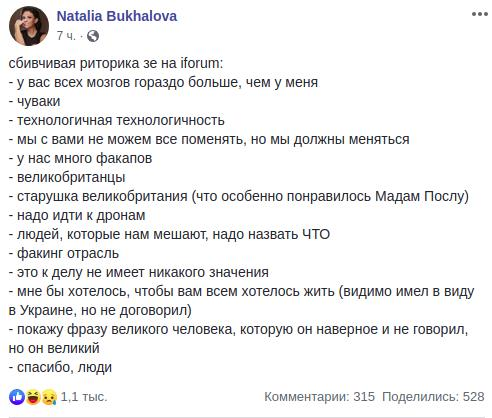Click Natalia Bukhalova's profile picture
492x418 pixels.
point(29,26)
